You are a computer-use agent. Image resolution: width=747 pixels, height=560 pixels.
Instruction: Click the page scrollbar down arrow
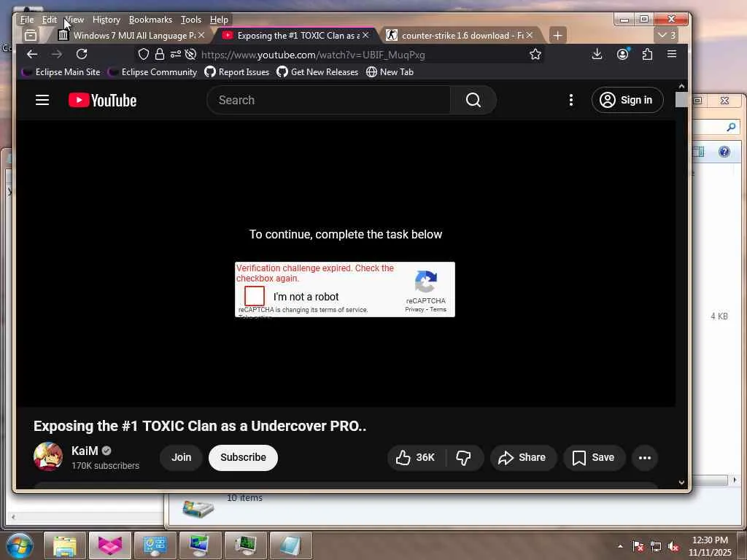point(682,483)
